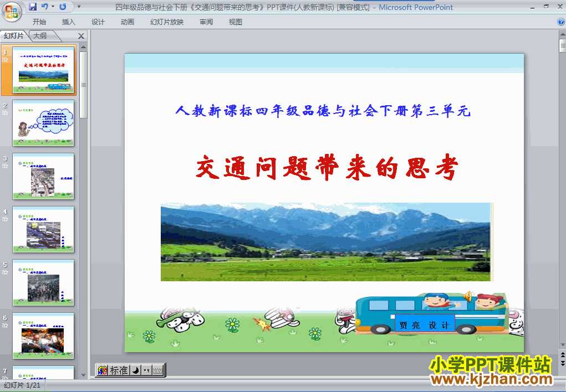Select slide 4 thumbnail
Image resolution: width=566 pixels, height=392 pixels.
click(x=43, y=229)
